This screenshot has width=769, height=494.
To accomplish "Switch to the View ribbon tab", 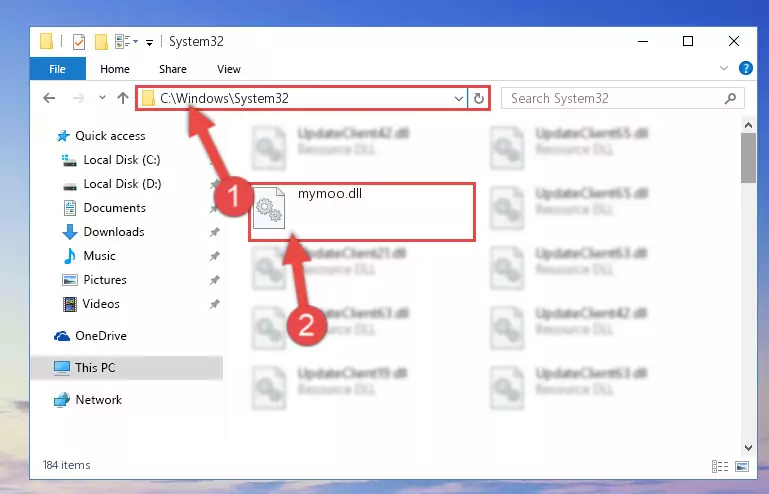I will pyautogui.click(x=229, y=69).
